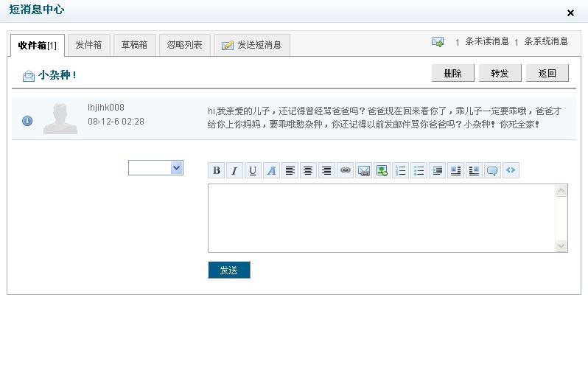Open the 草稿箱 tab
The width and height of the screenshot is (588, 370).
(134, 45)
